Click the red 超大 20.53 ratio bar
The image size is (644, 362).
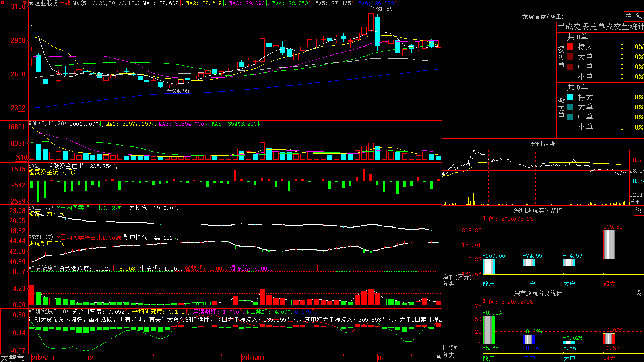(x=609, y=339)
